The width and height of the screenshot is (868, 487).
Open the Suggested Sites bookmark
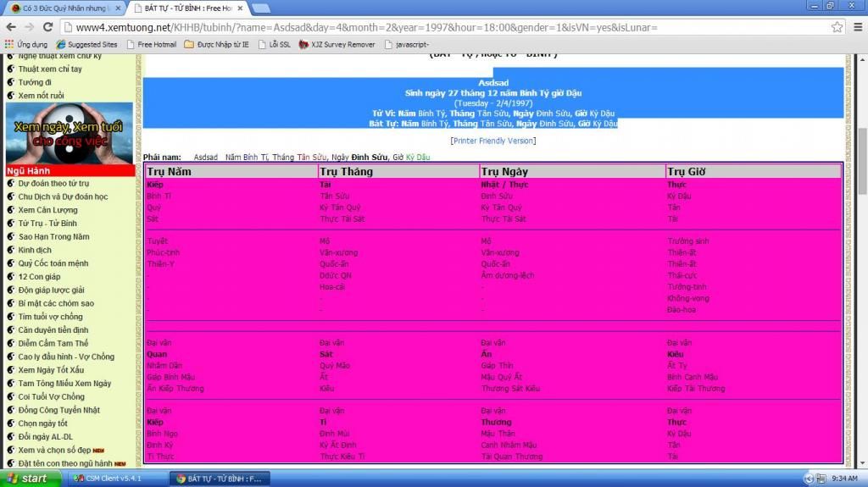click(87, 44)
